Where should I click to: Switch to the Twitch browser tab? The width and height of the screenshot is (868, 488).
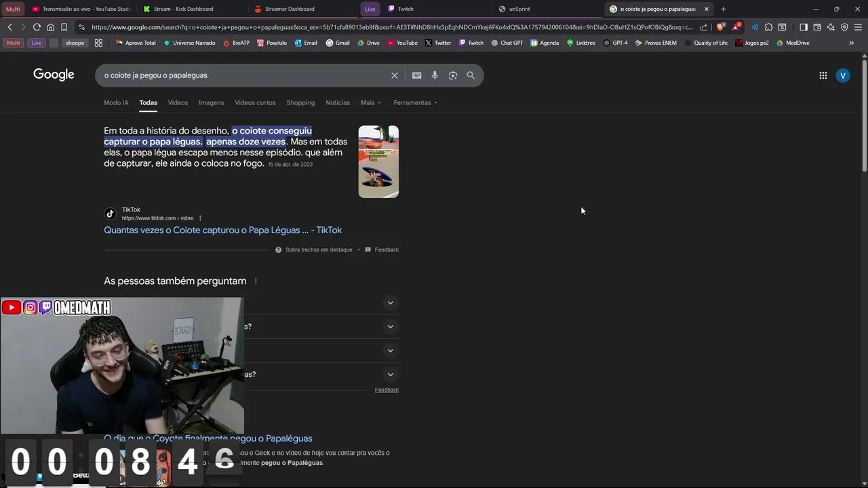tap(437, 9)
